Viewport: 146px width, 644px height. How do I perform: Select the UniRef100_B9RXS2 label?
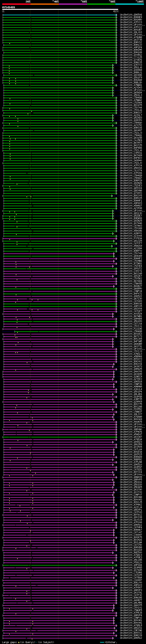pyautogui.click(x=131, y=42)
